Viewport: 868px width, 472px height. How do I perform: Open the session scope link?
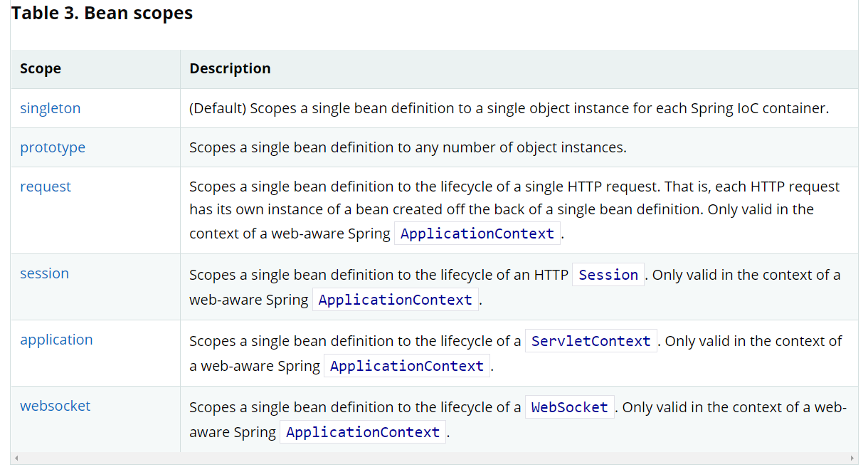click(x=44, y=273)
